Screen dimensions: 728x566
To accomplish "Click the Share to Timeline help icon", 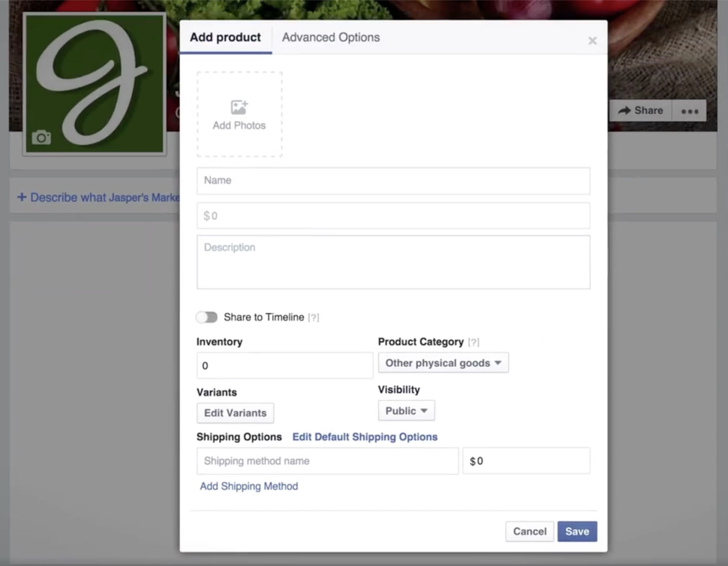I will pyautogui.click(x=313, y=317).
